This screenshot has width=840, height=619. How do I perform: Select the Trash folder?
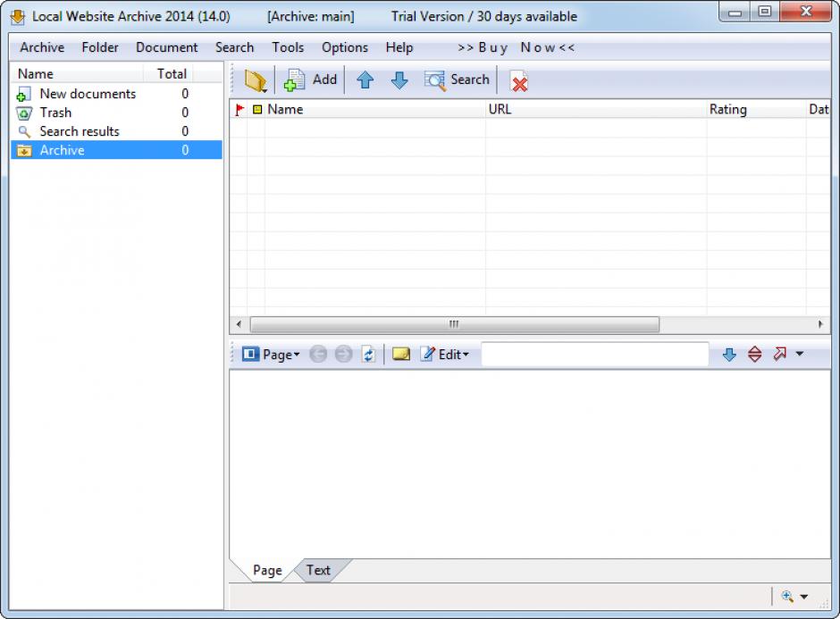116,113
